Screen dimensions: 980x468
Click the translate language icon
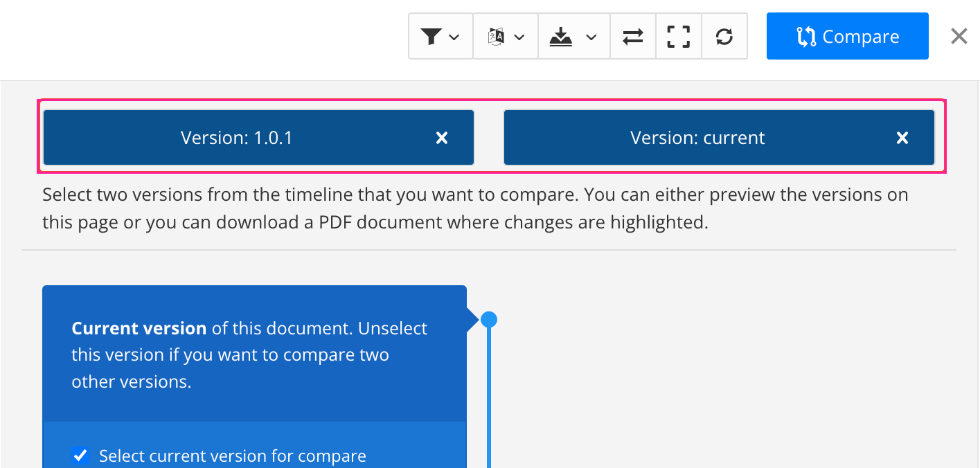[496, 37]
